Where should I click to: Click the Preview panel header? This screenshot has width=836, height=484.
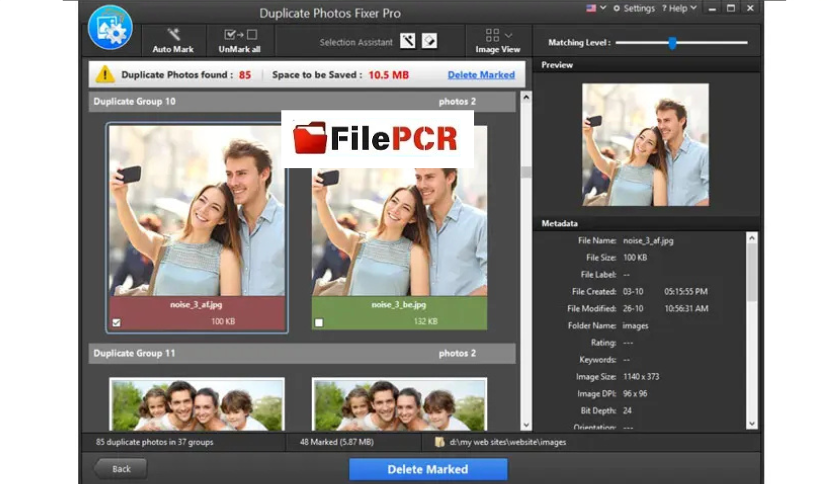[647, 64]
